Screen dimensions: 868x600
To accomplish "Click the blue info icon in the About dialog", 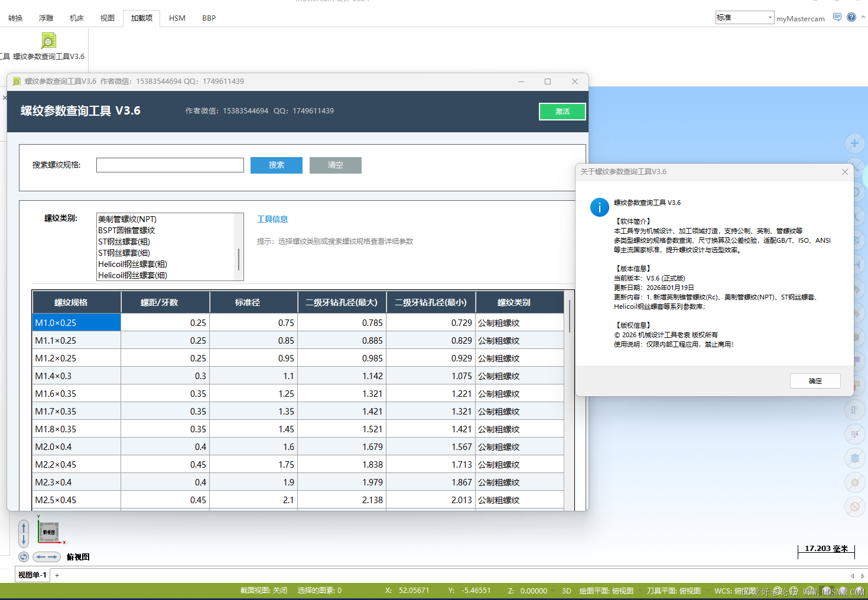I will coord(600,207).
